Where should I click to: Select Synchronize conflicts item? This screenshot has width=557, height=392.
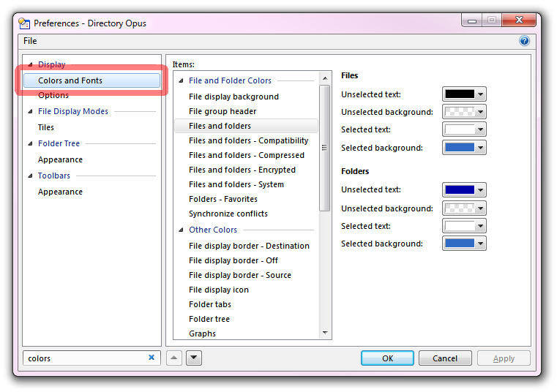228,214
